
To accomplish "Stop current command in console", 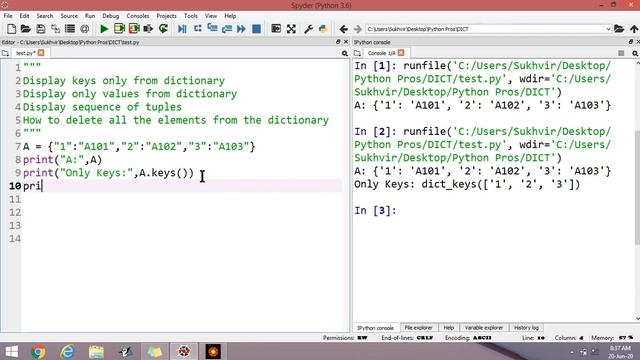I will coord(621,53).
